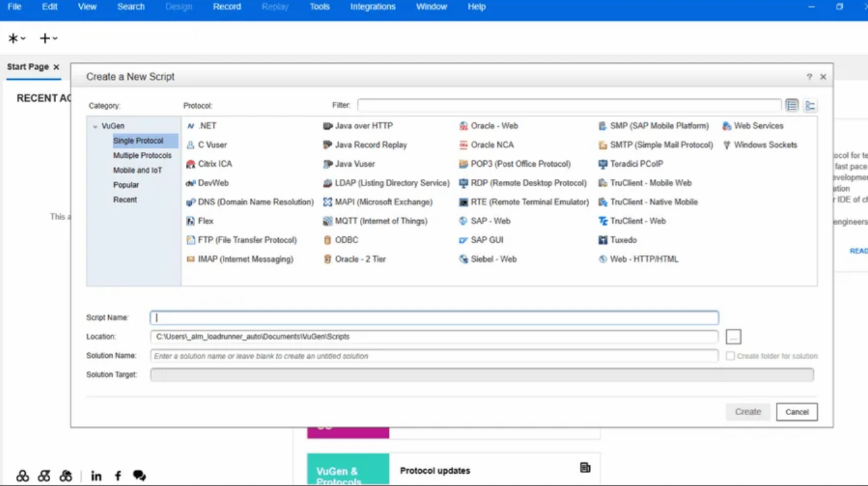
Task: Select MQTT (Internet of Things) protocol
Action: click(375, 221)
